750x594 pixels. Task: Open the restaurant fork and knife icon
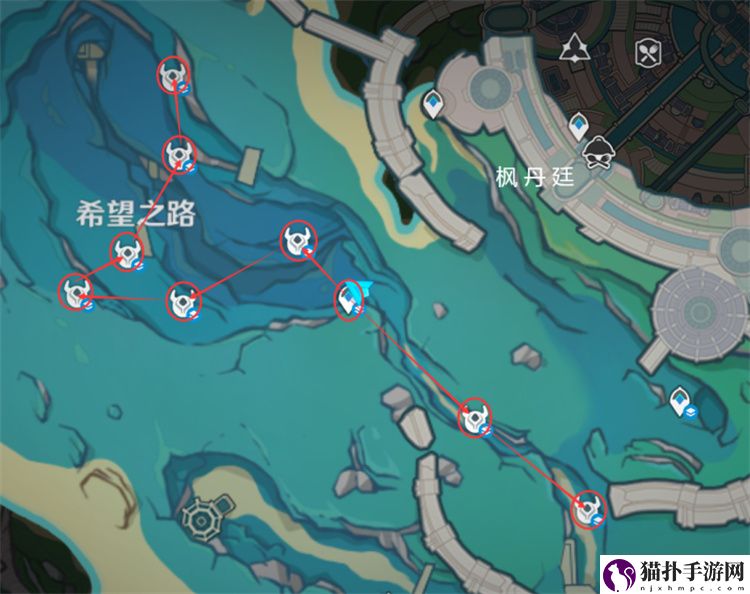coord(648,52)
